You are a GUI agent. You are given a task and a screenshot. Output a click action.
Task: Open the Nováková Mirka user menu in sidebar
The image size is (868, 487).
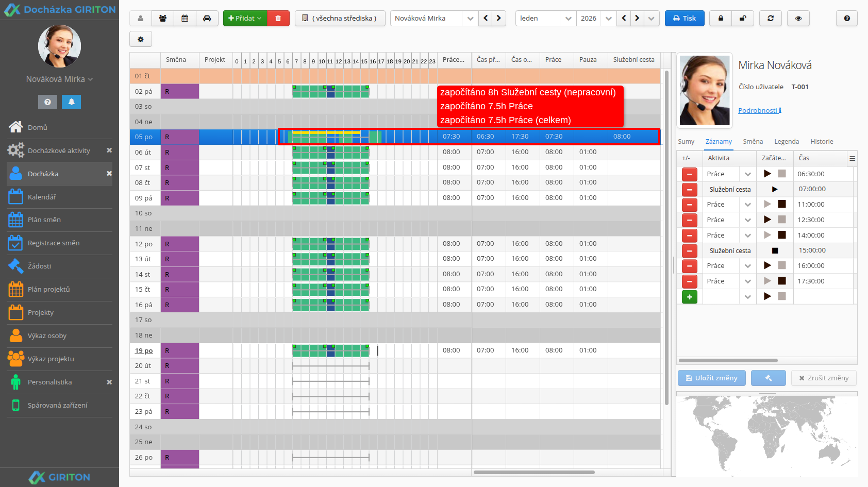(60, 79)
